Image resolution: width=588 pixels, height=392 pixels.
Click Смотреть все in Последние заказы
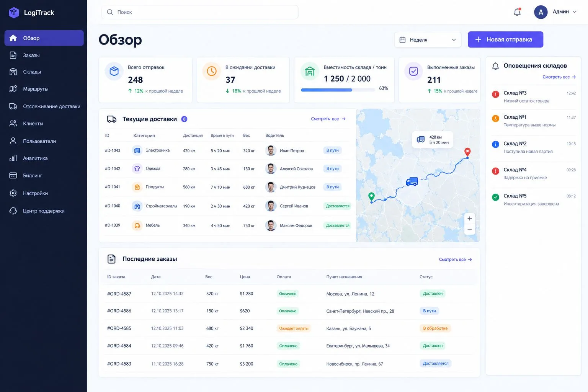456,260
